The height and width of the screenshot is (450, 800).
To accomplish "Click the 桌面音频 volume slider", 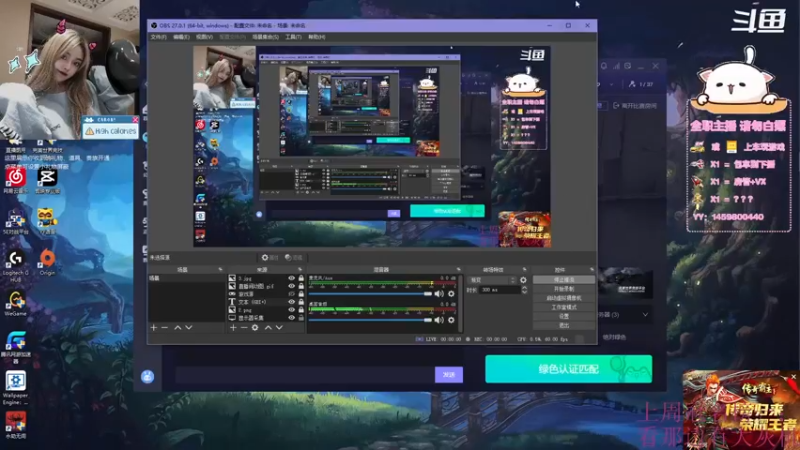I will click(x=370, y=320).
